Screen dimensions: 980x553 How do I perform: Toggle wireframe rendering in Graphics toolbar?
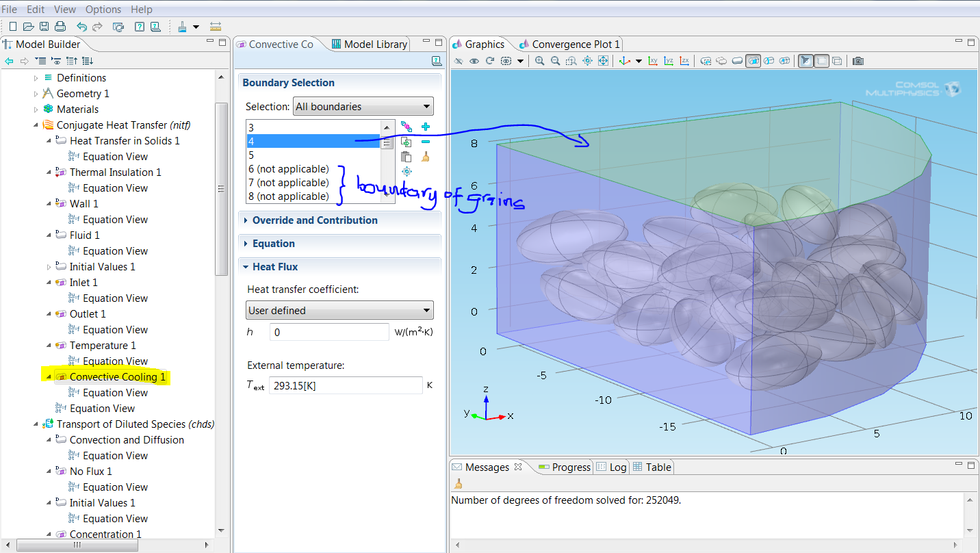point(837,61)
